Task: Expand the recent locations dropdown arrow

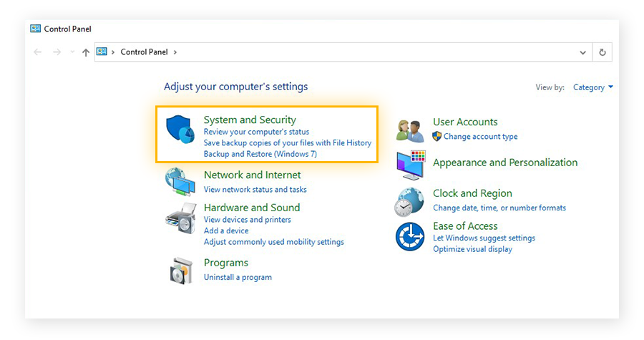Action: click(72, 52)
